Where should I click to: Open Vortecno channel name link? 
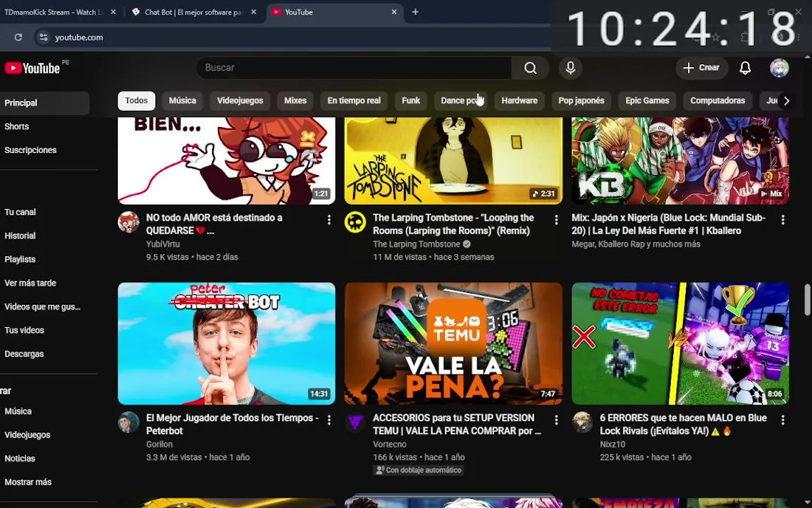coord(389,445)
